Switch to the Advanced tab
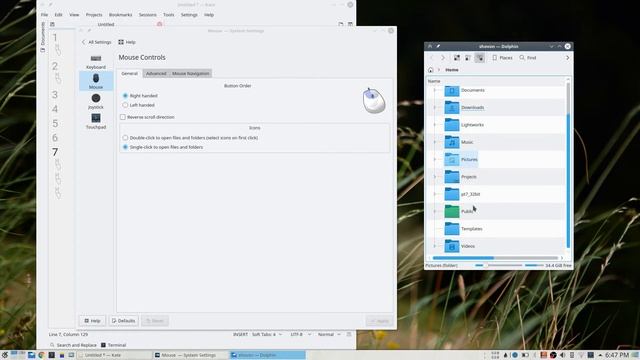Viewport: 640px width, 360px height. (x=156, y=73)
